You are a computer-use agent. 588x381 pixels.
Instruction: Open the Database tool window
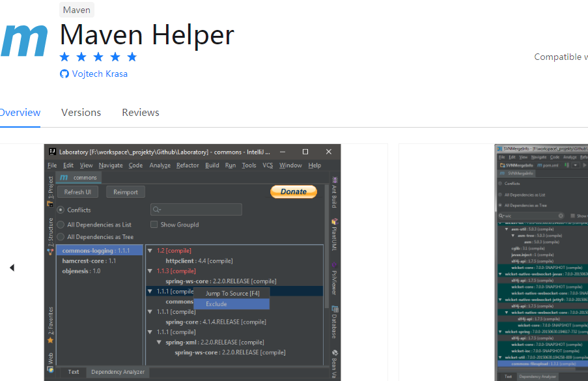335,322
